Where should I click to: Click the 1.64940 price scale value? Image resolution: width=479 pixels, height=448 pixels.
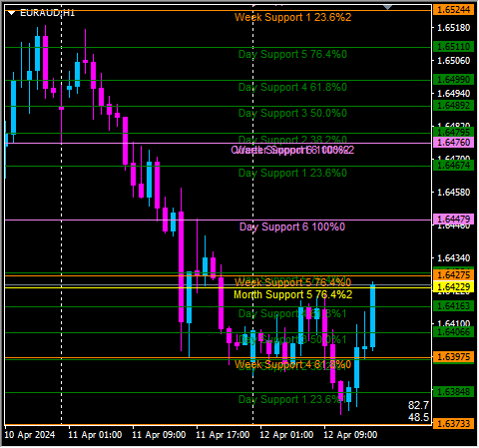[454, 94]
